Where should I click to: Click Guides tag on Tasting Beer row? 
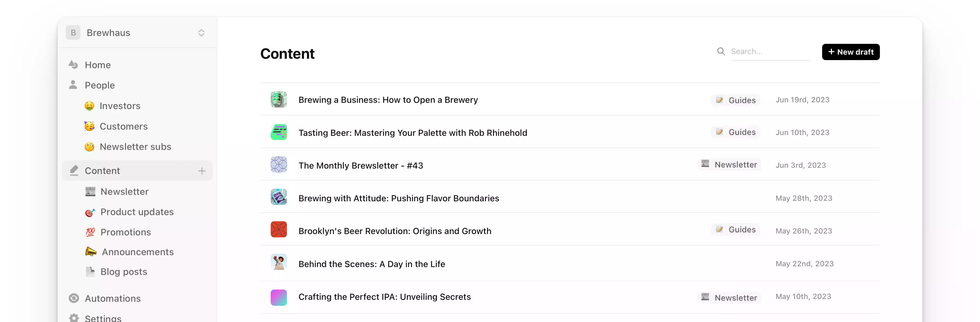735,132
